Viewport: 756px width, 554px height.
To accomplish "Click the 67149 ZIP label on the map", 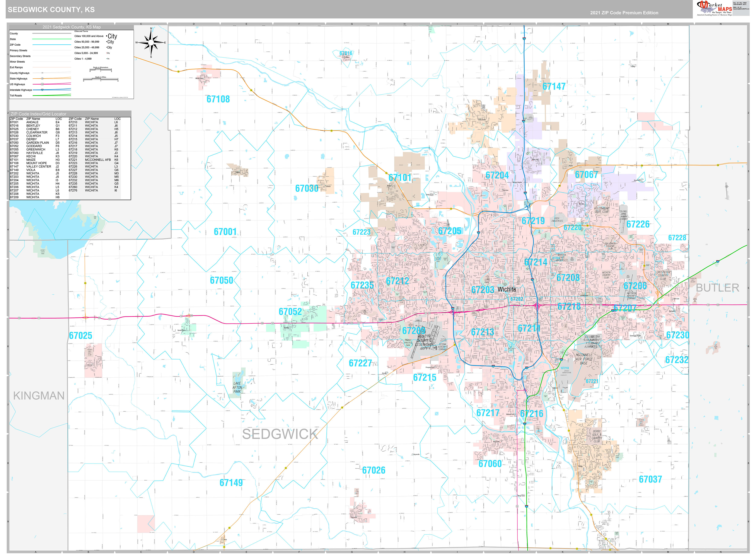I will (x=231, y=483).
